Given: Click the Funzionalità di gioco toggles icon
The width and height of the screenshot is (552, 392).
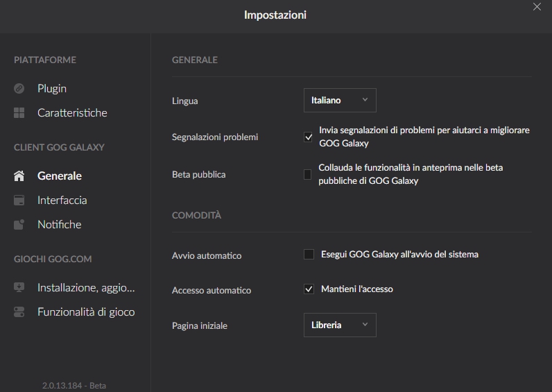Looking at the screenshot, I should 19,312.
